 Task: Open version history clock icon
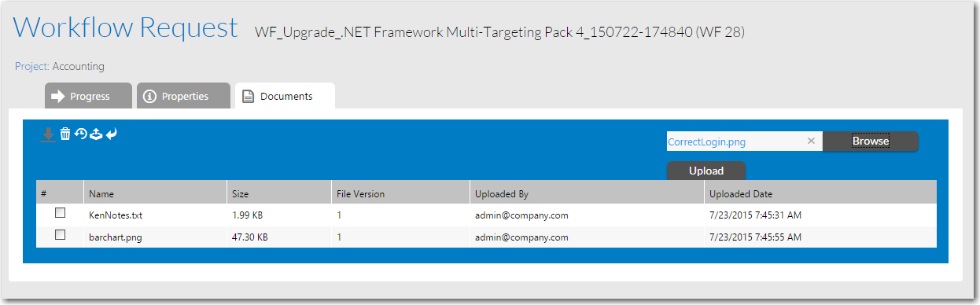pos(80,134)
